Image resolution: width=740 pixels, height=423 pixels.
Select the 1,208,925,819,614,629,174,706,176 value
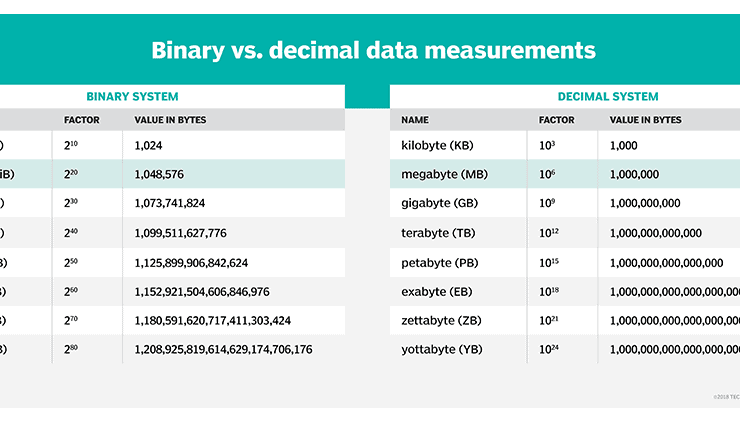pos(223,350)
